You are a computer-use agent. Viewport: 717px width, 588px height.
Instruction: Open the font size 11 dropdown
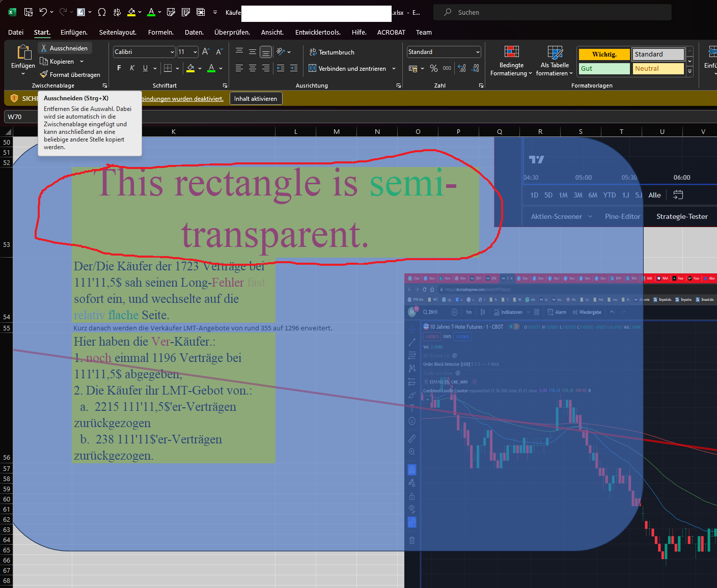click(195, 52)
